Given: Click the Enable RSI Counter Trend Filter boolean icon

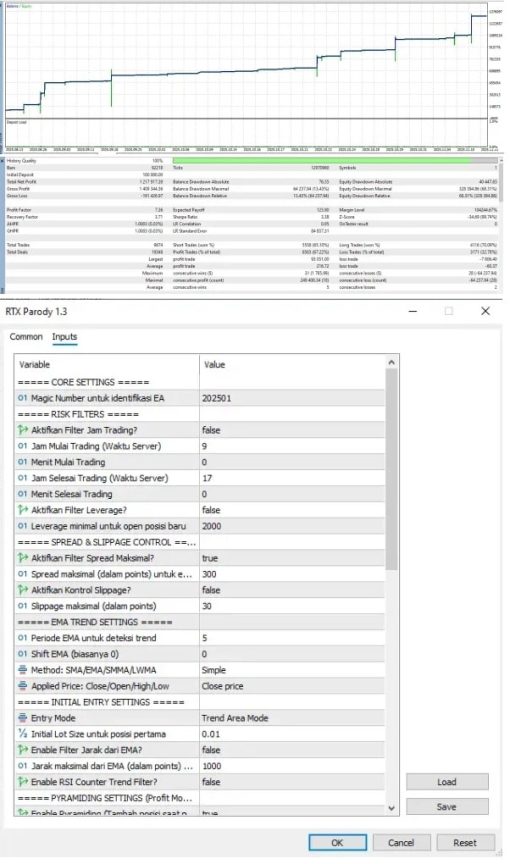Looking at the screenshot, I should click(x=23, y=781).
